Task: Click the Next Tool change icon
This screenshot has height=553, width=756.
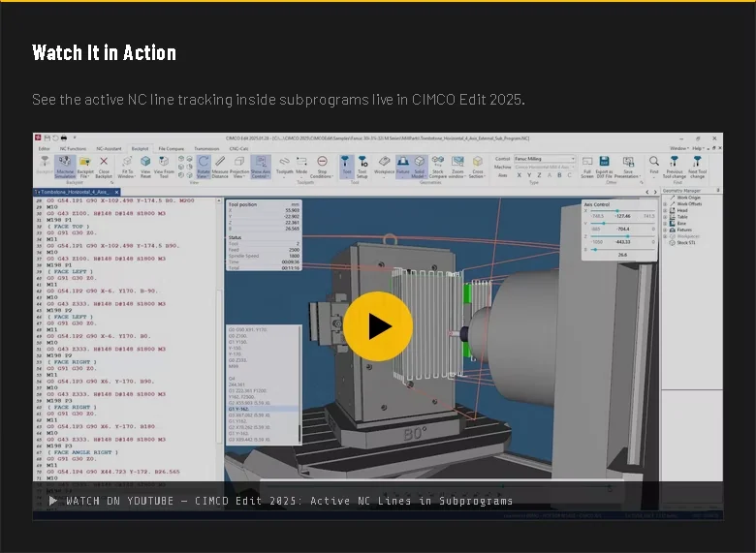Action: coord(697,167)
